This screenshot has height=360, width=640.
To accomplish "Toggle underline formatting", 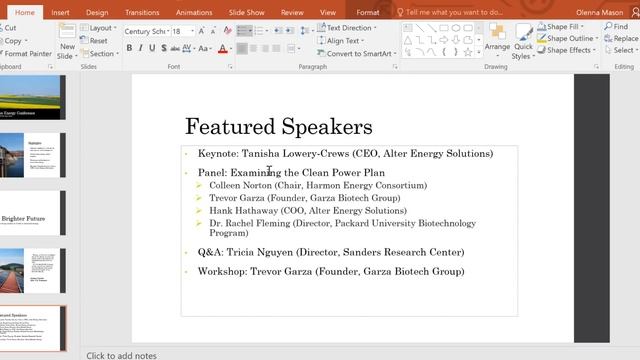I will (152, 48).
